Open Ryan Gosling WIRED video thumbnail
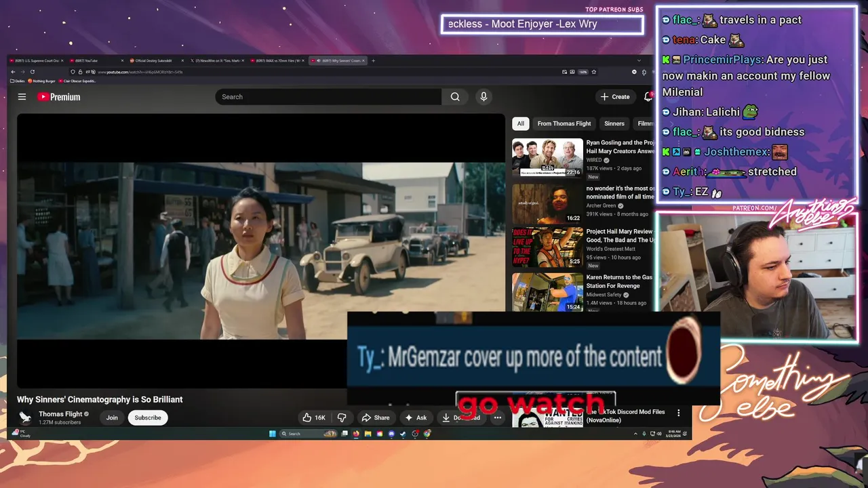The image size is (868, 488). [547, 157]
